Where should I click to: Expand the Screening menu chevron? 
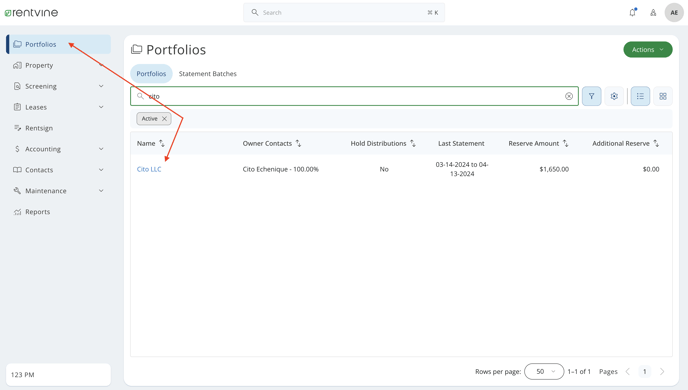coord(101,86)
